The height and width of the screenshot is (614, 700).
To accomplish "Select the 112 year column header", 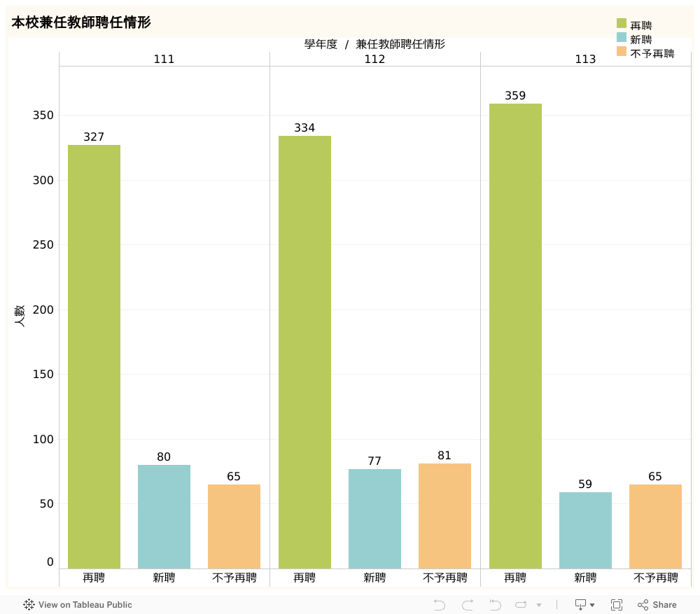I will (x=375, y=60).
